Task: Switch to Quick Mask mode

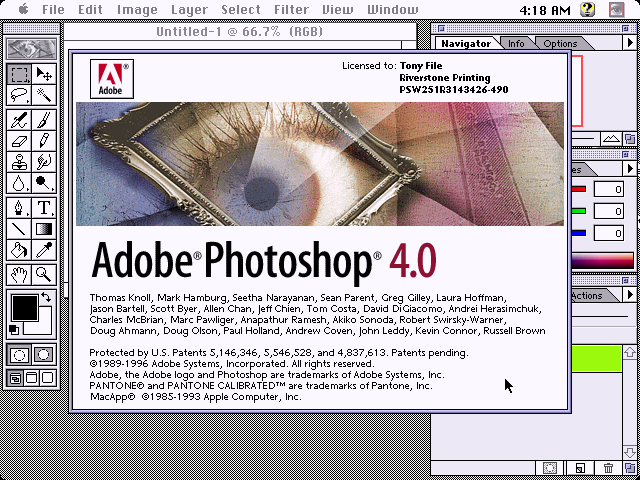Action: (x=44, y=355)
